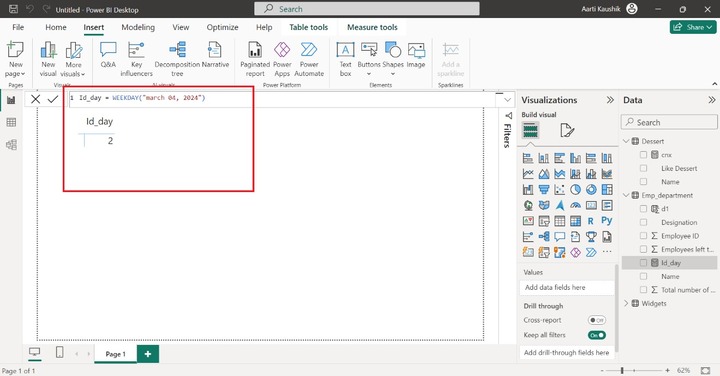
Task: Open the More visuals dropdown
Action: point(73,59)
